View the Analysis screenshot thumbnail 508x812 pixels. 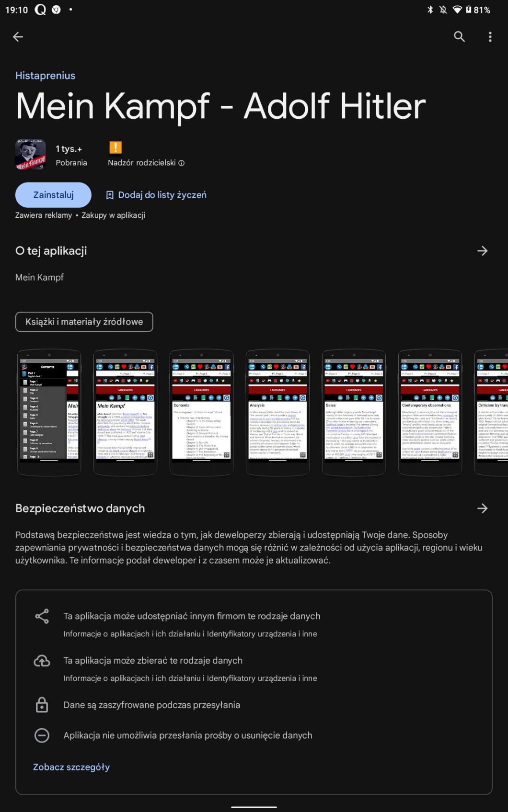(277, 412)
